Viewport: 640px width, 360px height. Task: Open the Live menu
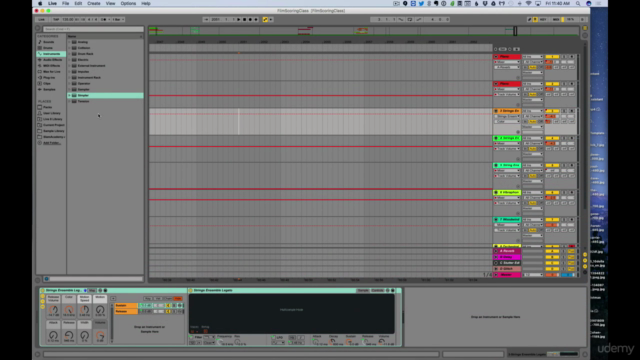pyautogui.click(x=52, y=3)
